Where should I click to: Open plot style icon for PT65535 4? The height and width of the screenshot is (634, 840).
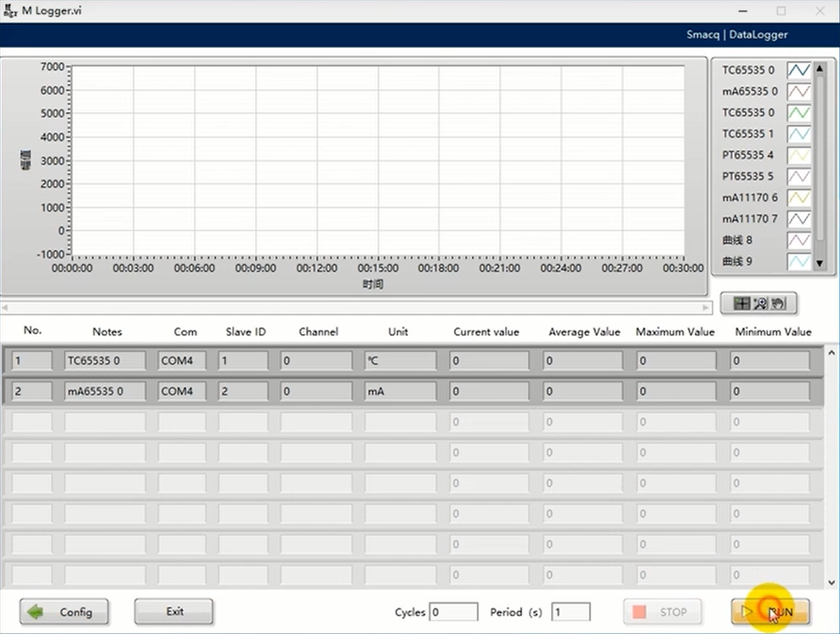pyautogui.click(x=798, y=156)
